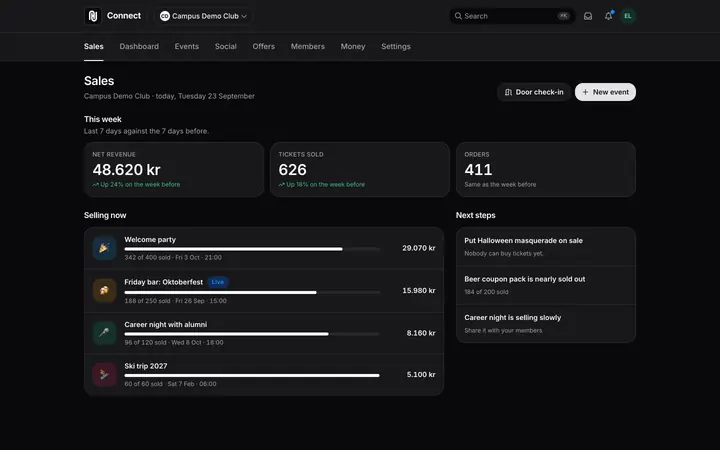This screenshot has width=720, height=450.
Task: Open Put Halloween masquerade on sale step
Action: coord(546,247)
